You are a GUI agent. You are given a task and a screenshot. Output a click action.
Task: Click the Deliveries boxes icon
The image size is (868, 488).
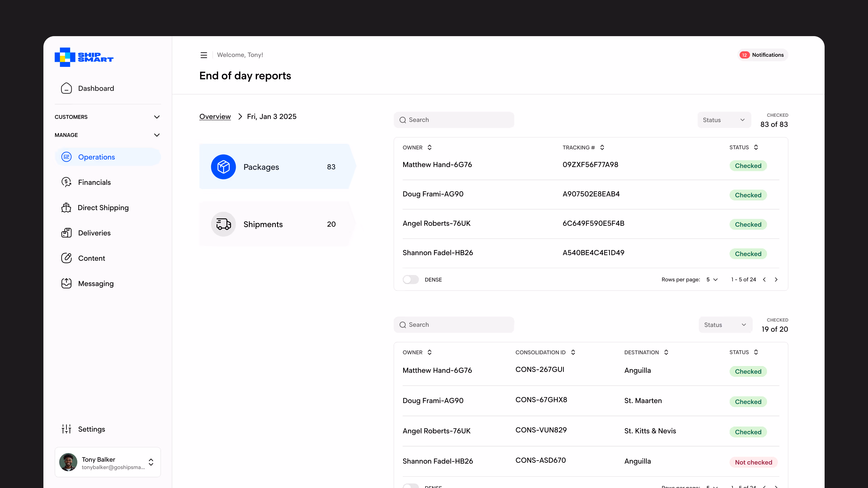click(66, 233)
